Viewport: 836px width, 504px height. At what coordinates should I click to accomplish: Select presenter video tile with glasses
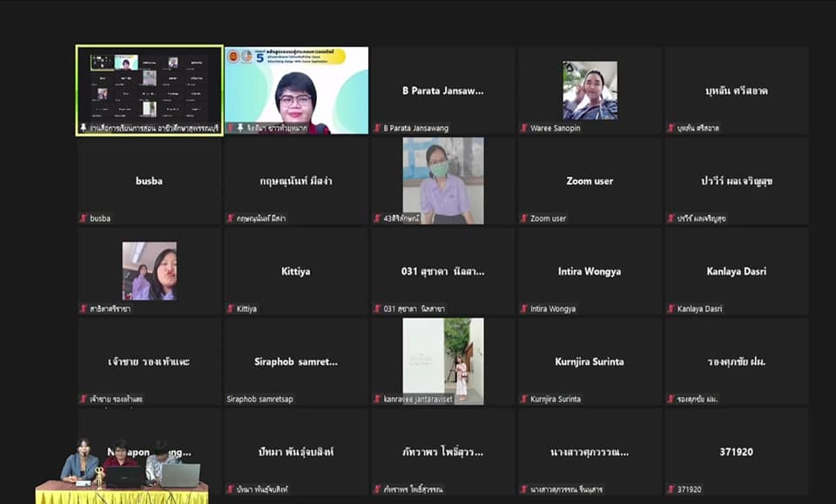(296, 91)
